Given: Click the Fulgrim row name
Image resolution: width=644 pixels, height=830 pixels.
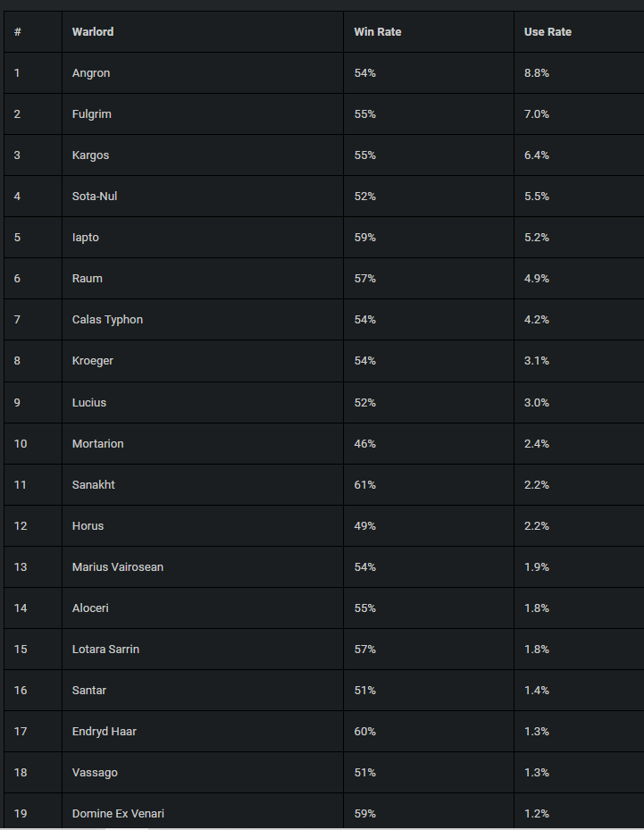Looking at the screenshot, I should [91, 114].
